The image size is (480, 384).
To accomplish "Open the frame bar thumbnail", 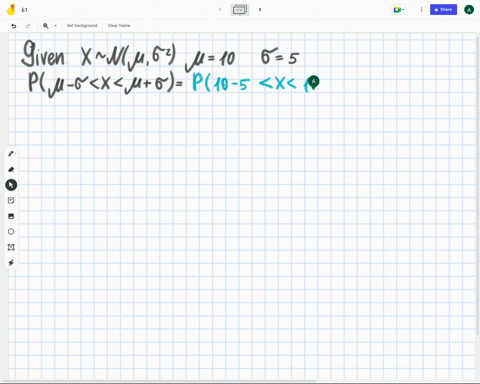I will click(x=240, y=10).
